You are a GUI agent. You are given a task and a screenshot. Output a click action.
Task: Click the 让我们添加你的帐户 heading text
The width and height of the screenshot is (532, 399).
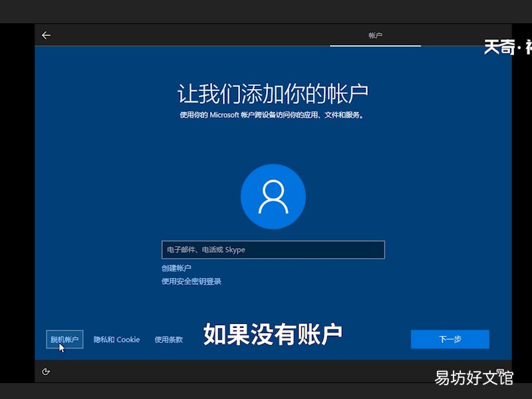[x=273, y=93]
